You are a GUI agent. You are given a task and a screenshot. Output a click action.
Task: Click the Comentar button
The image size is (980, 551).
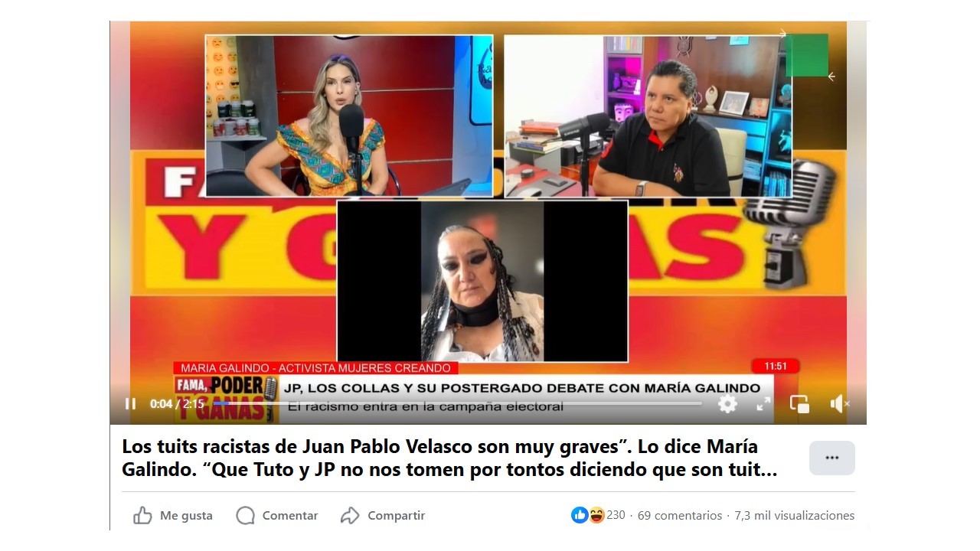coord(276,516)
